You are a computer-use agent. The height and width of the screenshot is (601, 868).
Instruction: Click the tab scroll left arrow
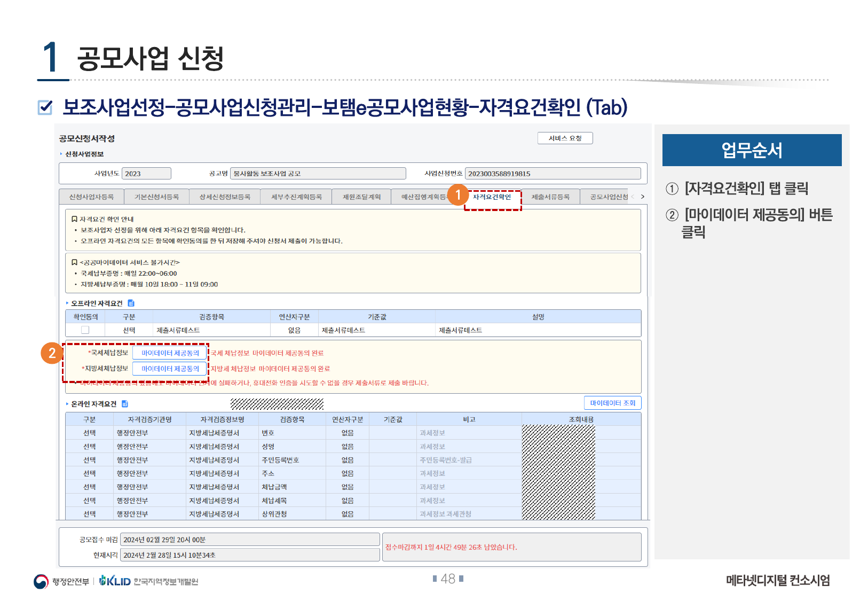click(x=633, y=197)
